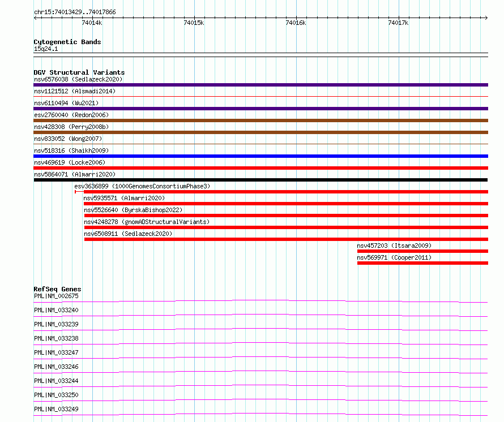Open the PML|NM_033244 transcript label
Image resolution: width=504 pixels, height=422 pixels.
56,381
